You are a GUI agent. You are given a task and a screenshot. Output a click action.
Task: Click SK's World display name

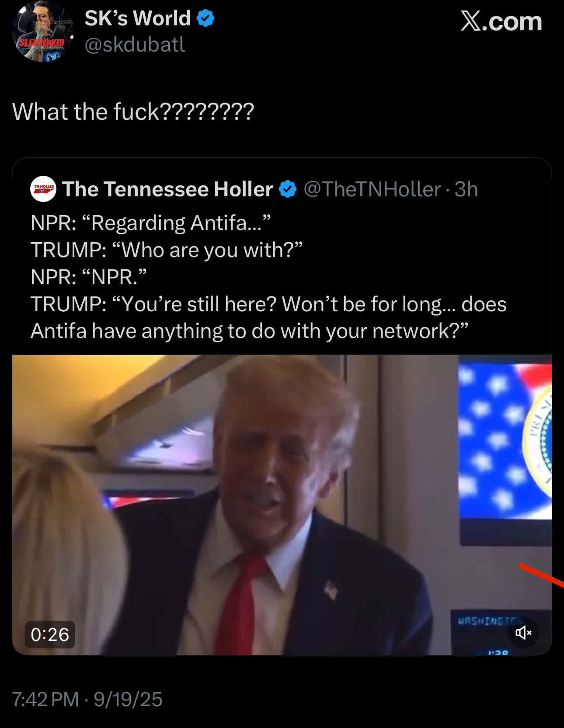138,18
